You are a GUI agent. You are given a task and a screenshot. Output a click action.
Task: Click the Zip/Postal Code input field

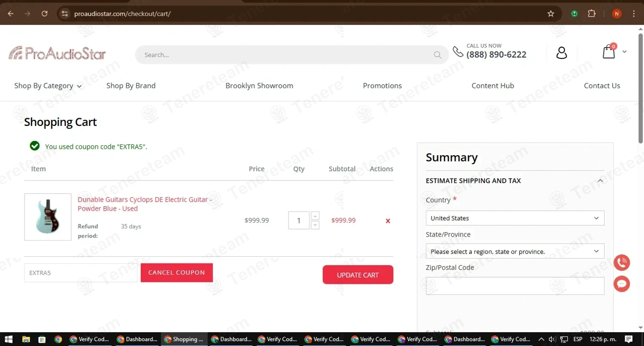pyautogui.click(x=515, y=286)
